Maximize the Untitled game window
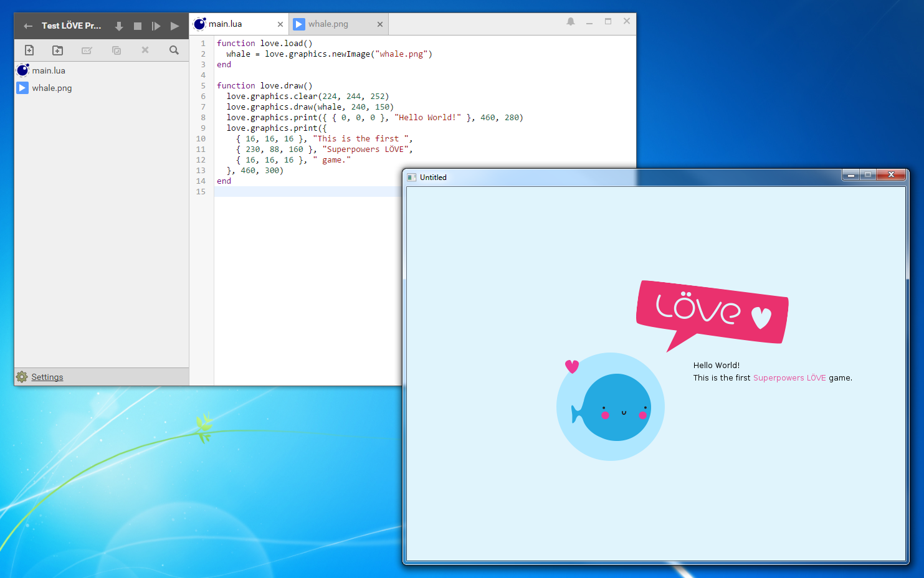924x578 pixels. point(867,175)
